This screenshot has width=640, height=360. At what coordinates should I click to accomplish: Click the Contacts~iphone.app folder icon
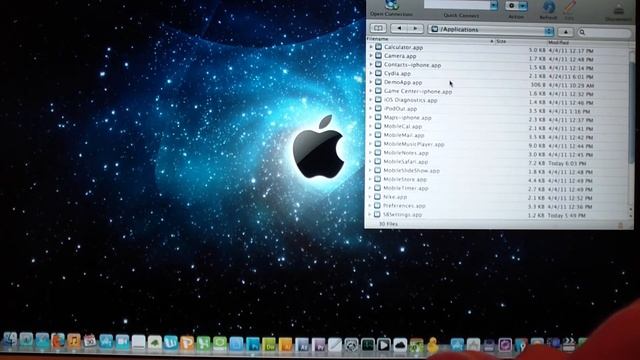point(378,64)
